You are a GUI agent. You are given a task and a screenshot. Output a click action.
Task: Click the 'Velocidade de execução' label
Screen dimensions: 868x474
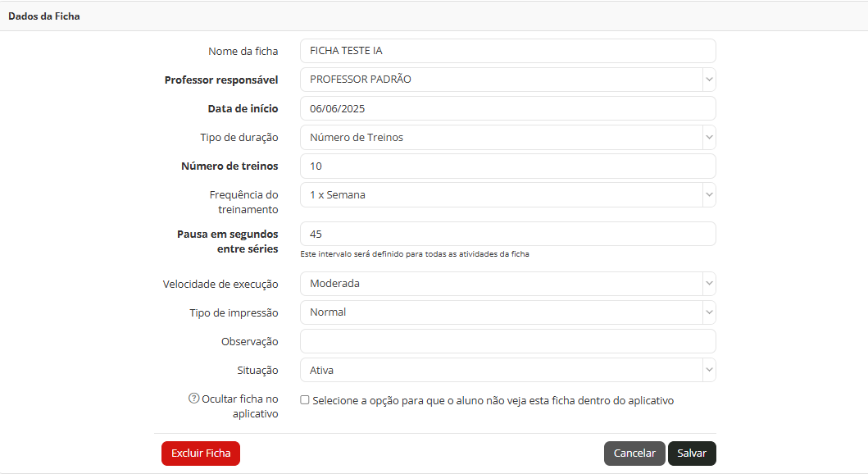coord(220,284)
